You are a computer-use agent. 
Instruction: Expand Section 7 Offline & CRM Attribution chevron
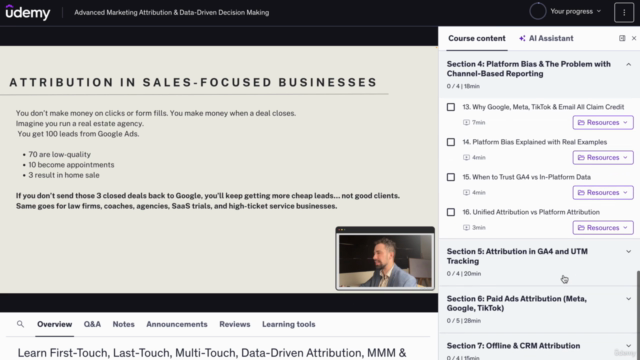click(x=629, y=346)
